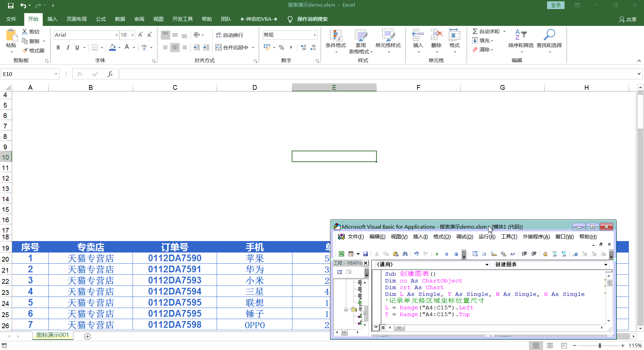Switch to the 开发工具 (Developer) ribbon tab
The width and height of the screenshot is (644, 350).
click(x=182, y=19)
